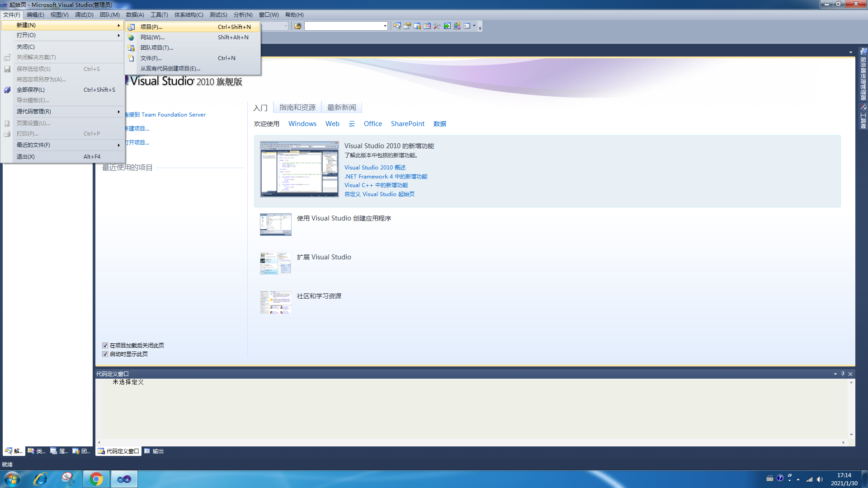Click 关闭(C) in the File menu
This screenshot has height=488, width=868.
point(63,47)
